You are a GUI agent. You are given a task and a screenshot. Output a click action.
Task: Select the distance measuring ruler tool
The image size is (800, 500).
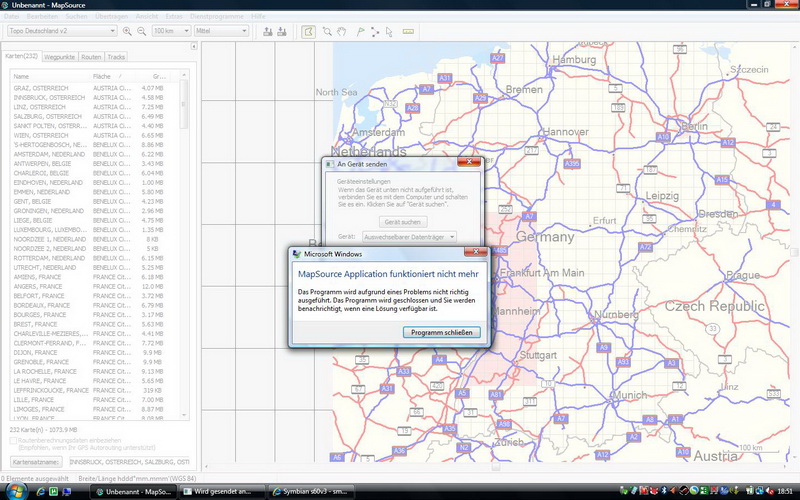[x=408, y=32]
